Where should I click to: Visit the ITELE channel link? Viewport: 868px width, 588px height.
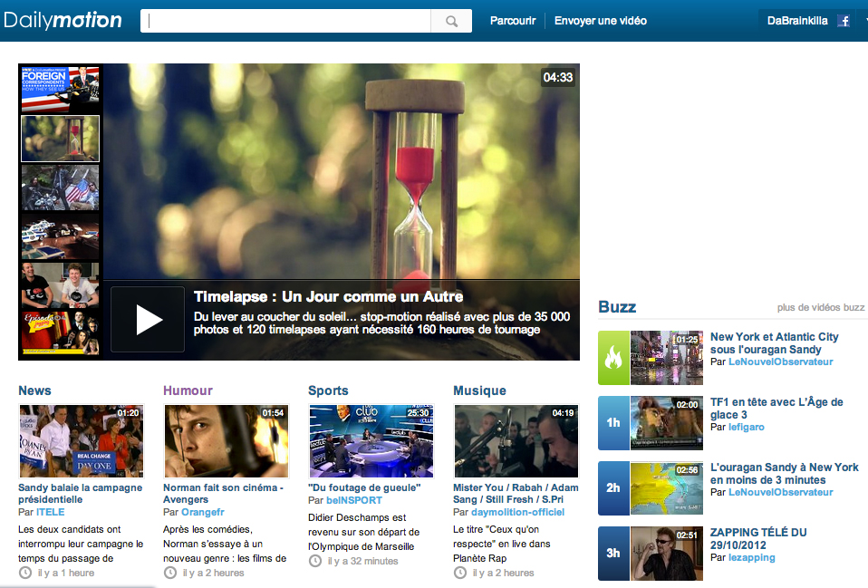pos(51,512)
